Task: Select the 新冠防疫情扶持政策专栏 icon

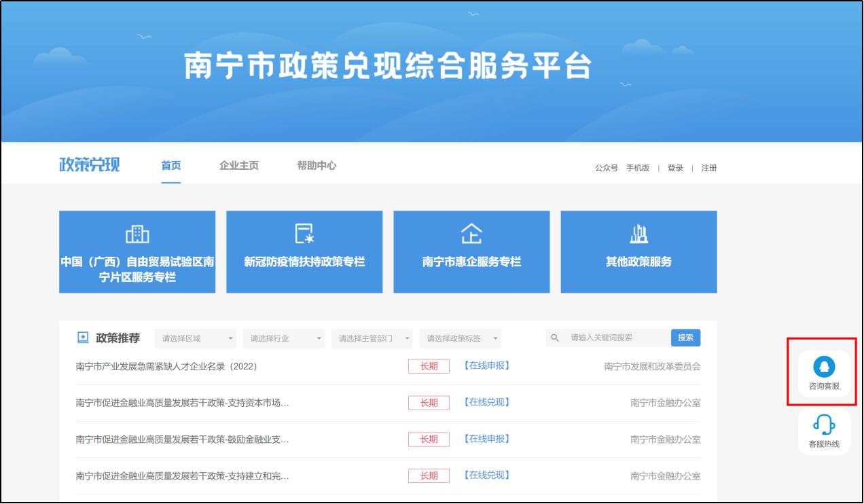Action: [x=304, y=233]
